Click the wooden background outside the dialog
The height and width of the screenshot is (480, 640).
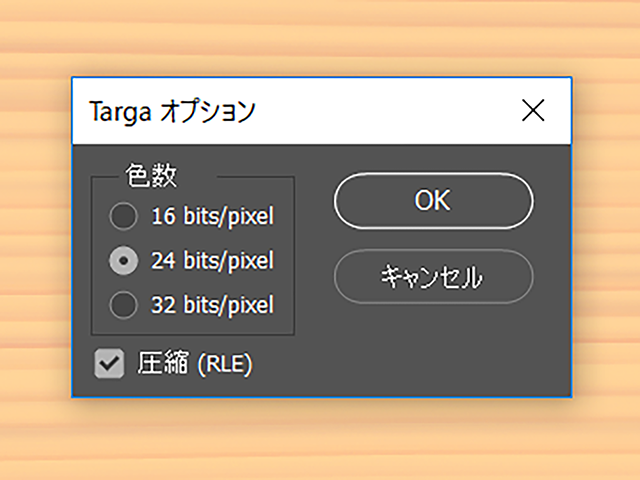click(318, 441)
